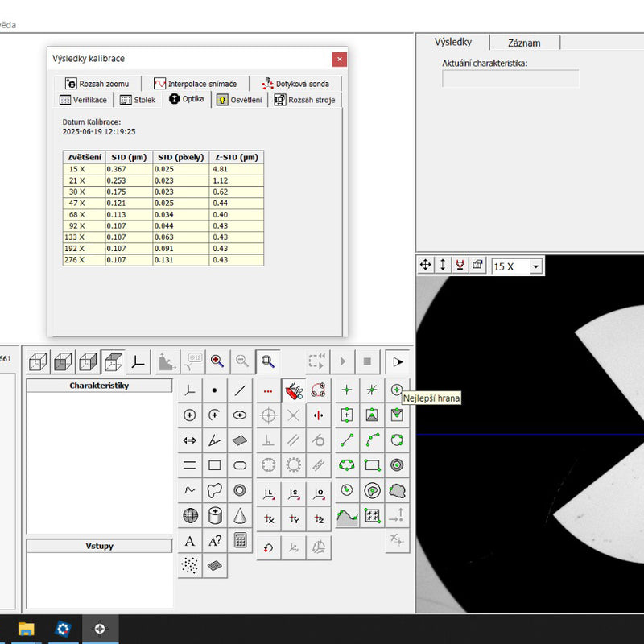
Task: Select the text label A tool
Action: 189,540
